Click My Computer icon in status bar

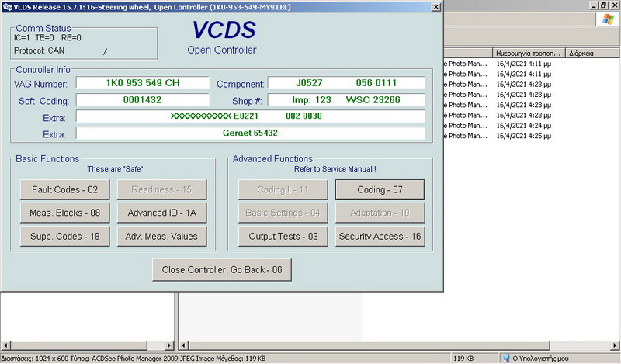(506, 359)
